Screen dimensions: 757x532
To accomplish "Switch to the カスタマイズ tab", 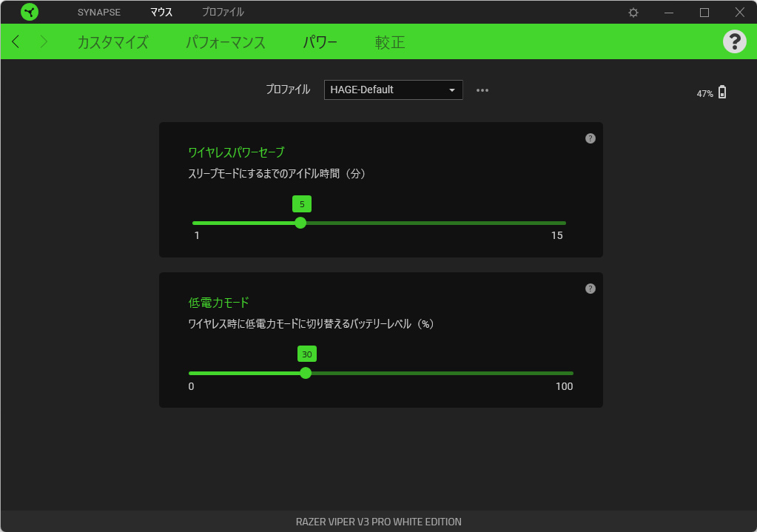I will 112,42.
